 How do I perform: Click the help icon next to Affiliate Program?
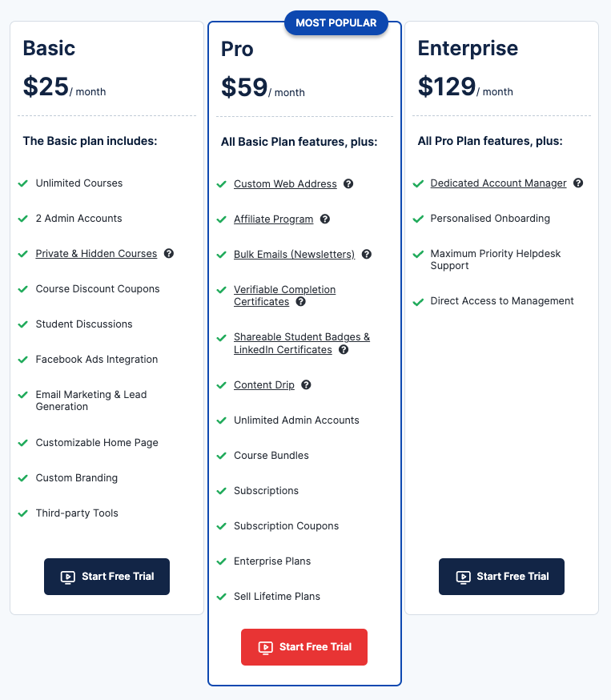click(x=324, y=219)
